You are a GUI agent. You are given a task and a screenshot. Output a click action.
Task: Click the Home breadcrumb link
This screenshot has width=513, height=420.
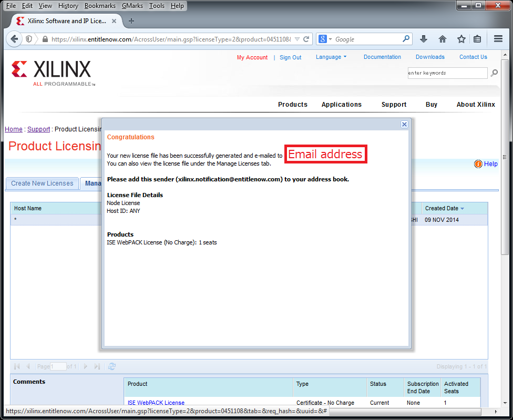pyautogui.click(x=14, y=129)
